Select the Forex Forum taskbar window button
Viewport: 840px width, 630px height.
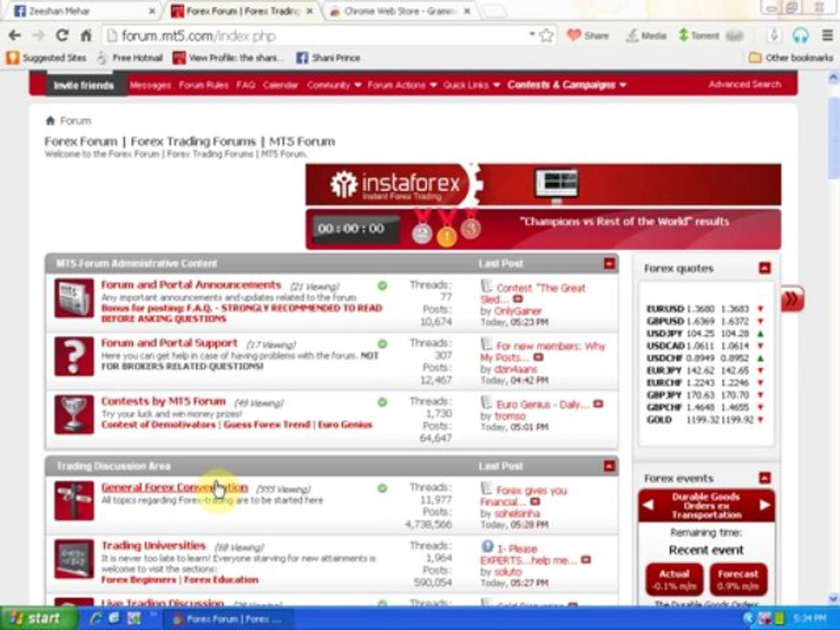pos(230,619)
